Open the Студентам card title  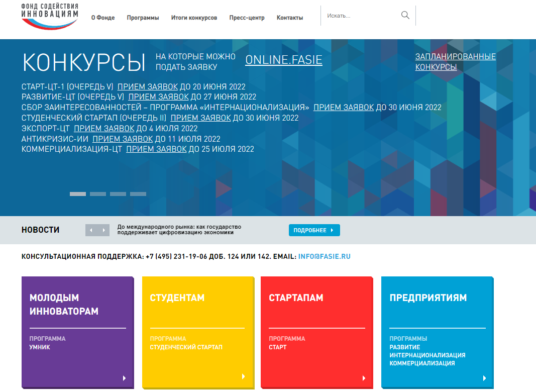click(177, 298)
